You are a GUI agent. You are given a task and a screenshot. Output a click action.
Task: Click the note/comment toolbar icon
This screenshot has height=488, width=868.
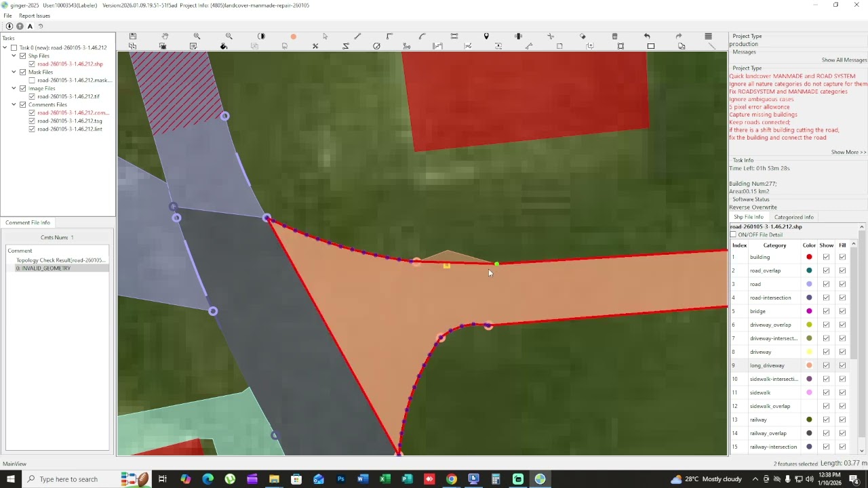[193, 46]
